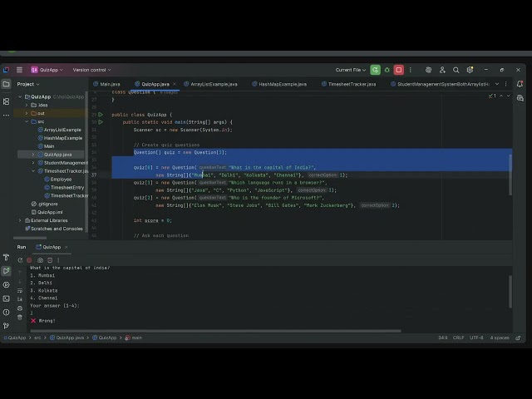
Task: Open editor tabs options ellipsis
Action: (506, 84)
